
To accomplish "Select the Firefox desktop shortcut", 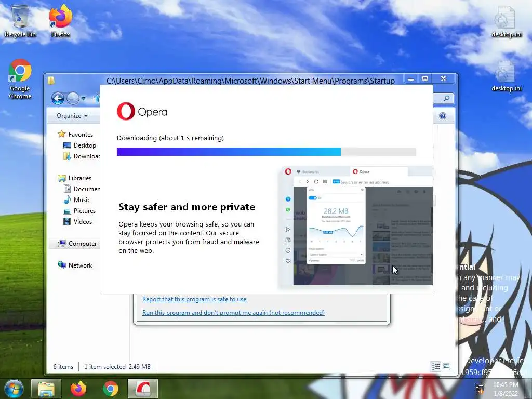I will [60, 20].
